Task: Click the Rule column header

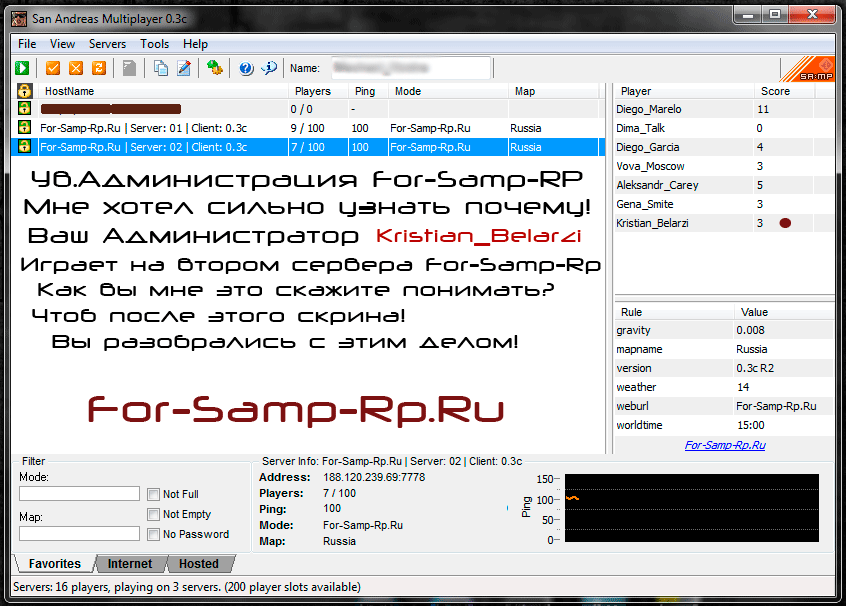Action: (x=674, y=312)
